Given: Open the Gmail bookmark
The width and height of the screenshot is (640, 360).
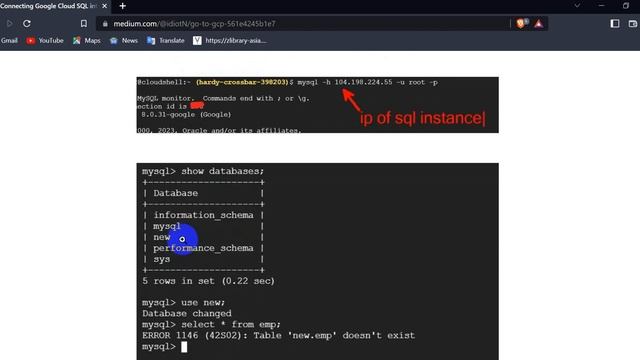Looking at the screenshot, I should click(x=9, y=40).
